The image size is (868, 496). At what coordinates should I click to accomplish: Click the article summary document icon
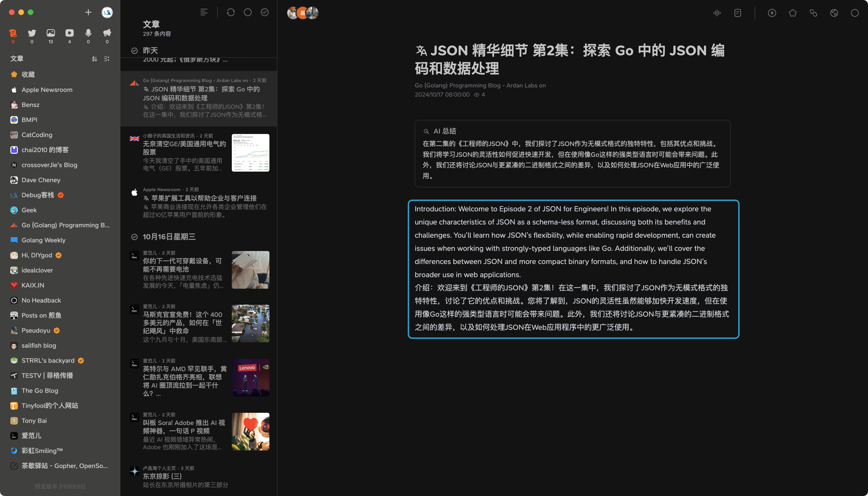738,13
